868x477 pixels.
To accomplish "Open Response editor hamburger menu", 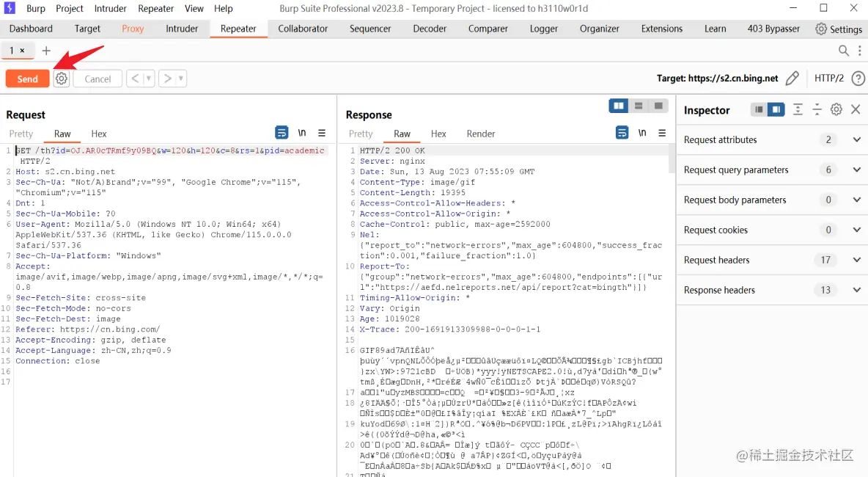I will [x=661, y=133].
